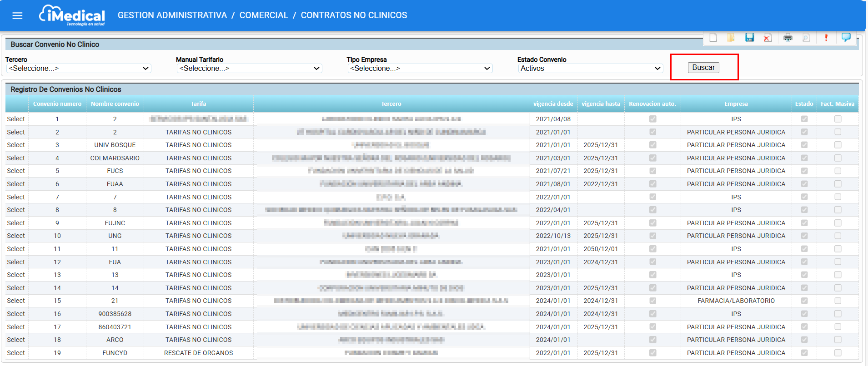This screenshot has width=868, height=366.
Task: Click the iMedical logo
Action: pos(72,15)
